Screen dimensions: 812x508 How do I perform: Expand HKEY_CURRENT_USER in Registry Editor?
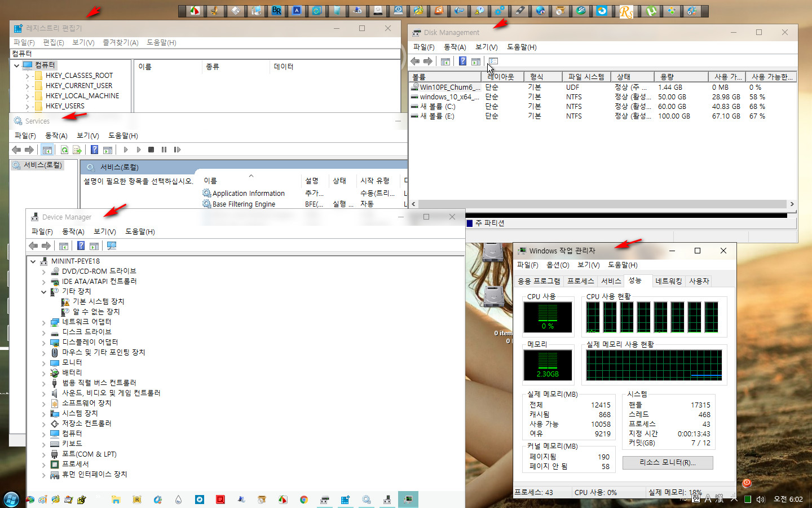pyautogui.click(x=27, y=86)
